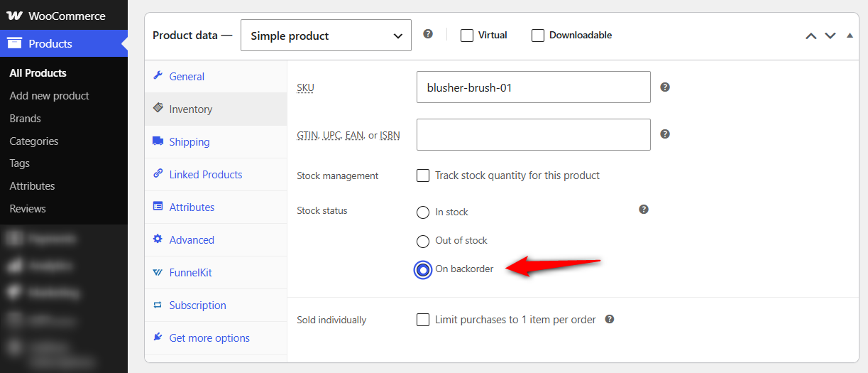Go to Add new product submenu

pos(49,95)
